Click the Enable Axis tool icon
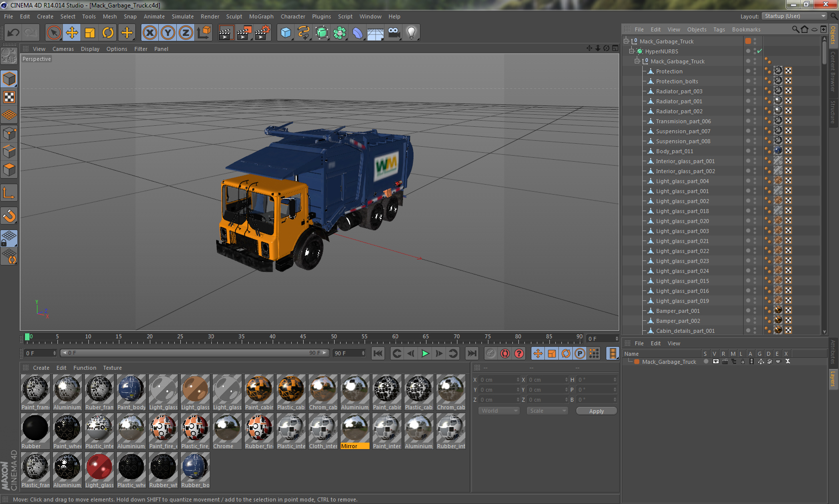Viewport: 839px width, 504px height. coord(9,193)
